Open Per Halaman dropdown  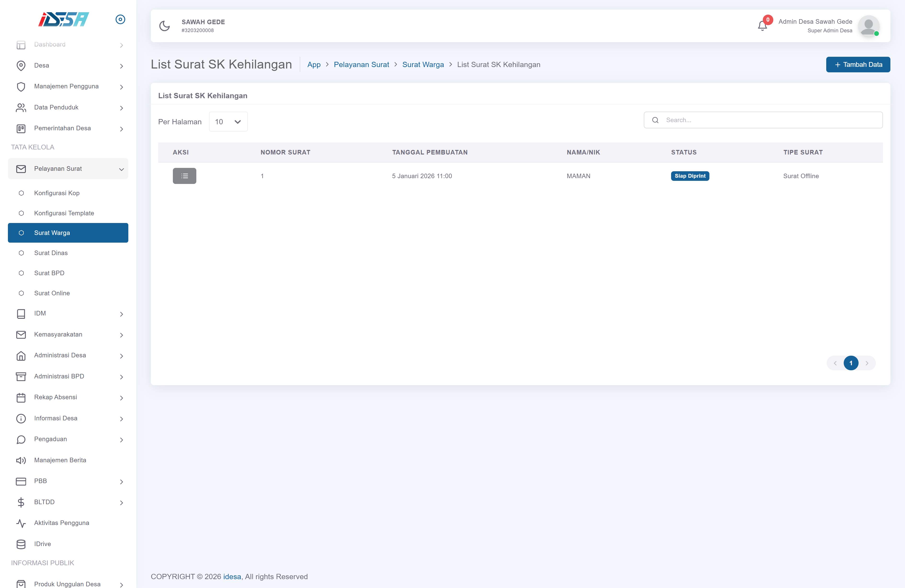tap(228, 122)
